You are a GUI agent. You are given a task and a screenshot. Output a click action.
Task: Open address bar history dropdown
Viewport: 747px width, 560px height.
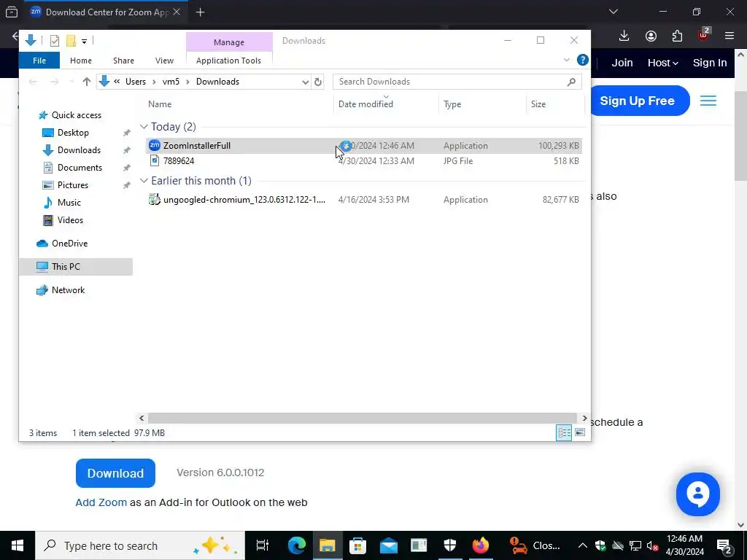click(x=306, y=82)
